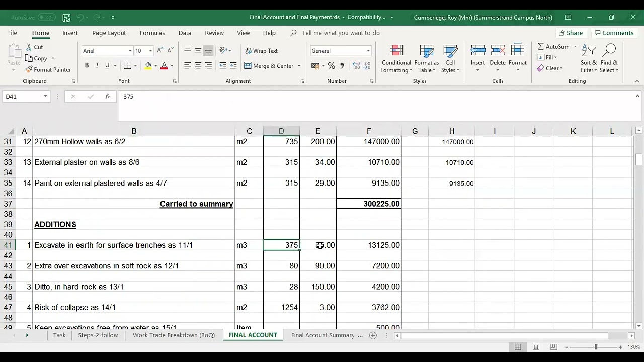
Task: Click Merge & Center button
Action: tap(269, 66)
